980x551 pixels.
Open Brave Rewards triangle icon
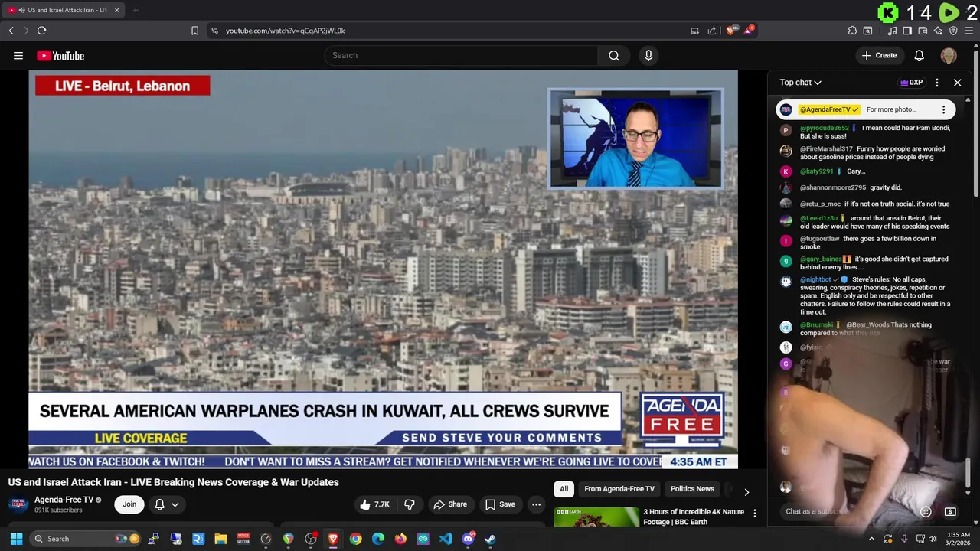click(x=749, y=31)
